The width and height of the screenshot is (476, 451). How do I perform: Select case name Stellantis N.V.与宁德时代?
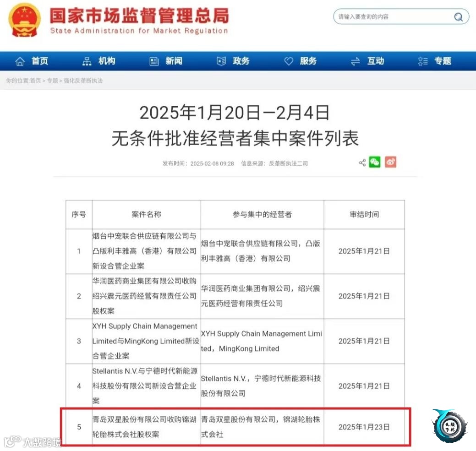click(145, 386)
